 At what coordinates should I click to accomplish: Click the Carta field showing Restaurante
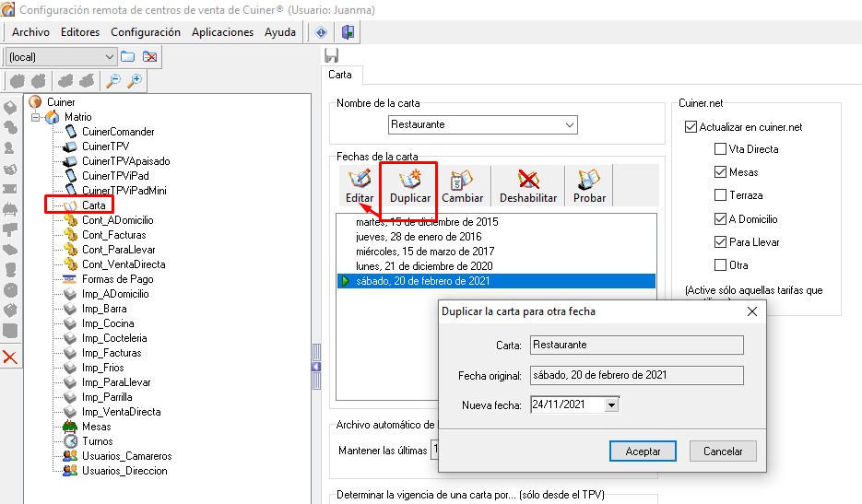tap(637, 346)
